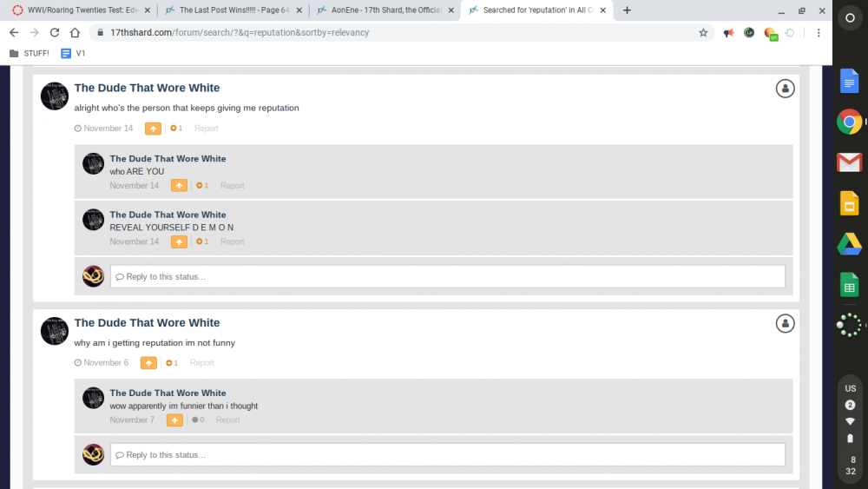Close the AonEne tab
This screenshot has width=868, height=489.
[x=450, y=10]
